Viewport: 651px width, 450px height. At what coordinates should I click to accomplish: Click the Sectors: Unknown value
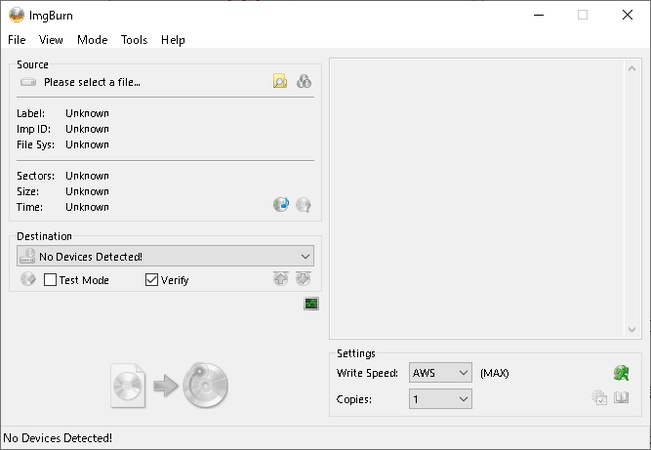click(x=87, y=176)
